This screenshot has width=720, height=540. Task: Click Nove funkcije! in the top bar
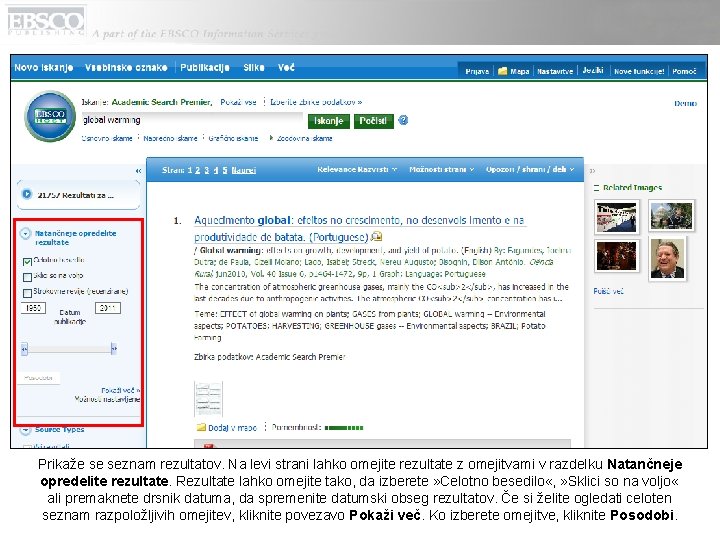click(x=639, y=71)
